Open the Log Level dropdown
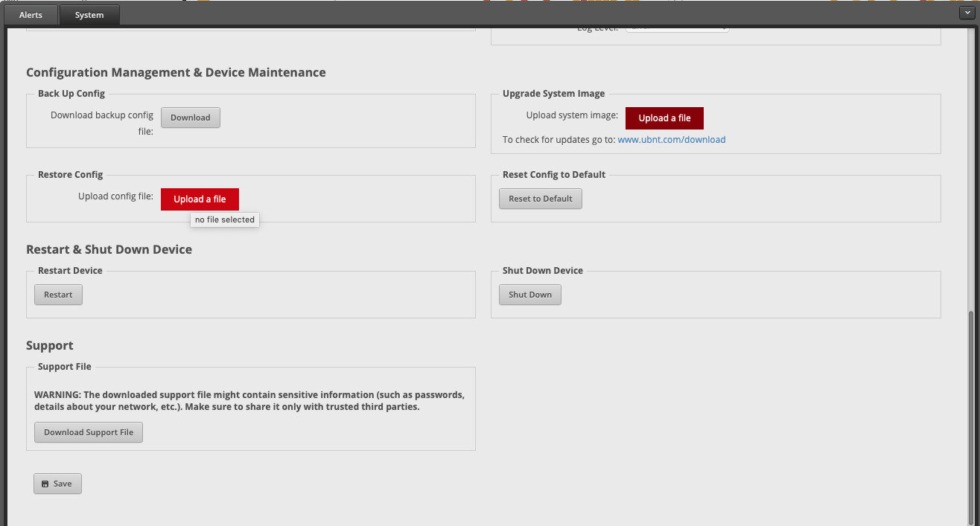The image size is (980, 526). (677, 28)
